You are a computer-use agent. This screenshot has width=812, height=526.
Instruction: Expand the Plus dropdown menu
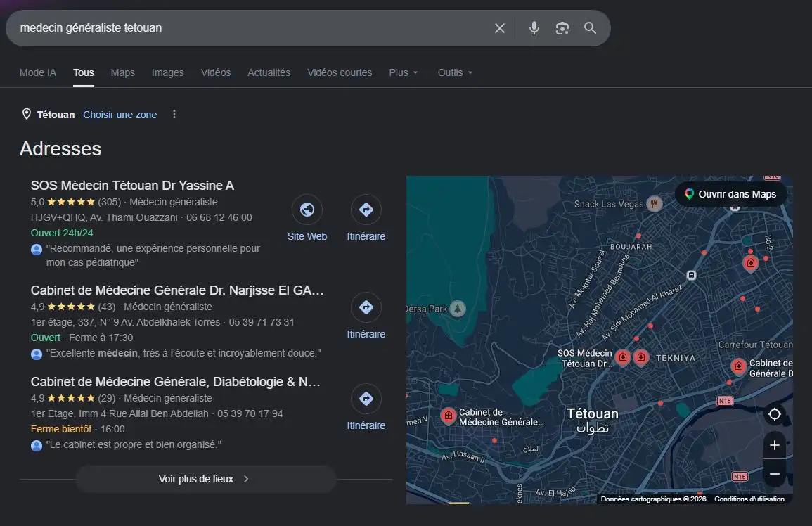click(x=404, y=72)
